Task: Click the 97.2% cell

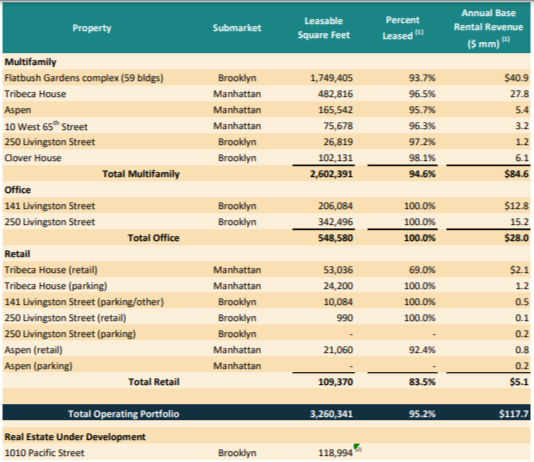Action: pos(422,142)
